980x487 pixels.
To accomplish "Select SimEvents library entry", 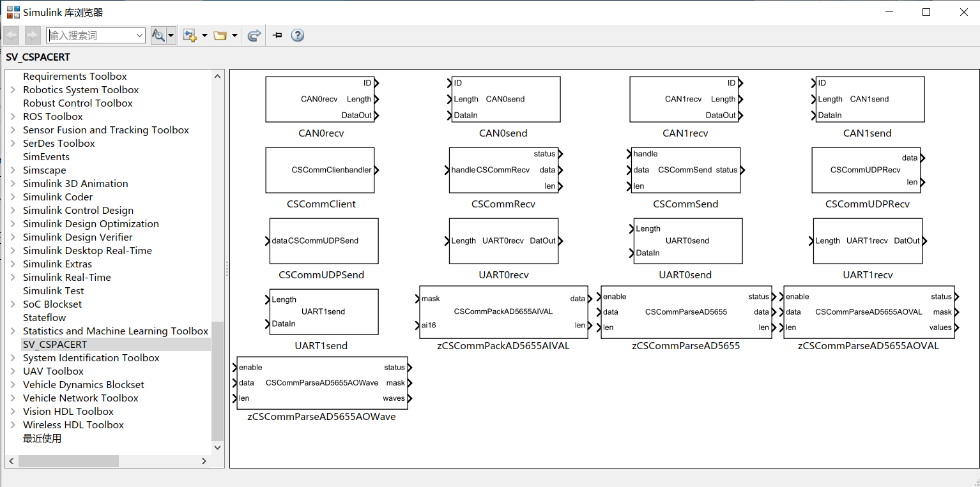I will (46, 157).
